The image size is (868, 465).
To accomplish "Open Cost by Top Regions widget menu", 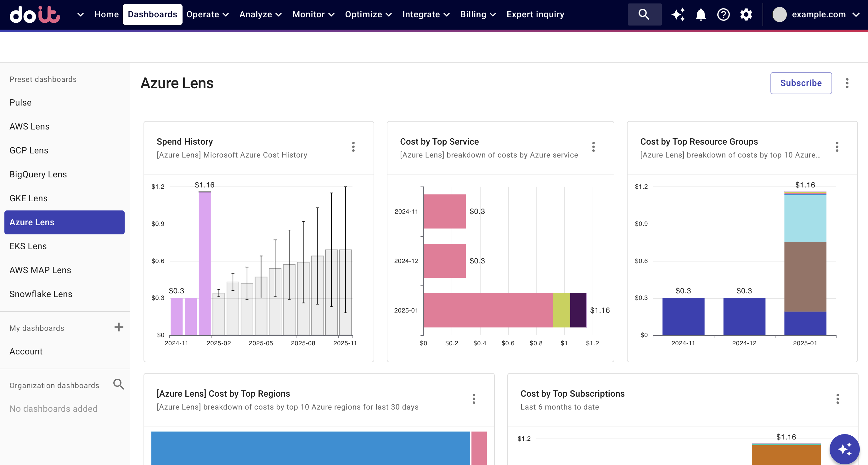I will click(474, 399).
